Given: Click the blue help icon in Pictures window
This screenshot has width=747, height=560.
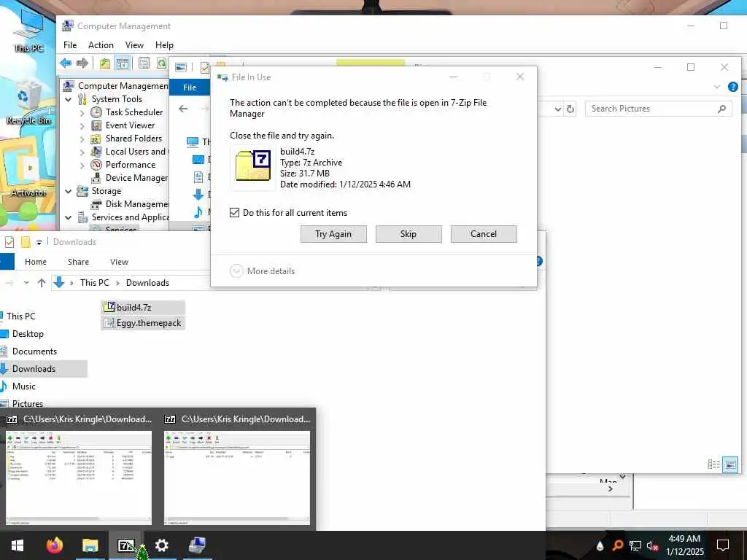Looking at the screenshot, I should click(732, 87).
